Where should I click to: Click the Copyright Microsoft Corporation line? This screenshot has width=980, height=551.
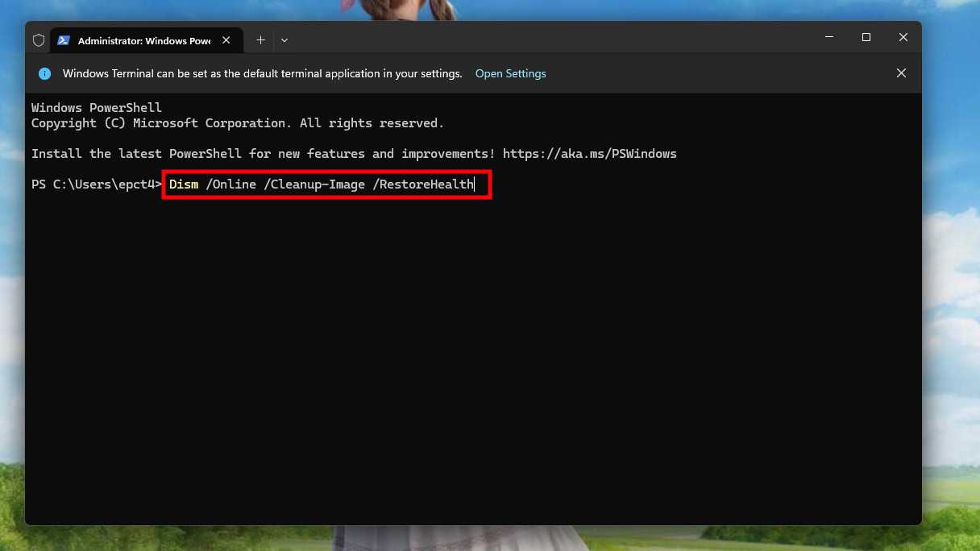pyautogui.click(x=238, y=123)
